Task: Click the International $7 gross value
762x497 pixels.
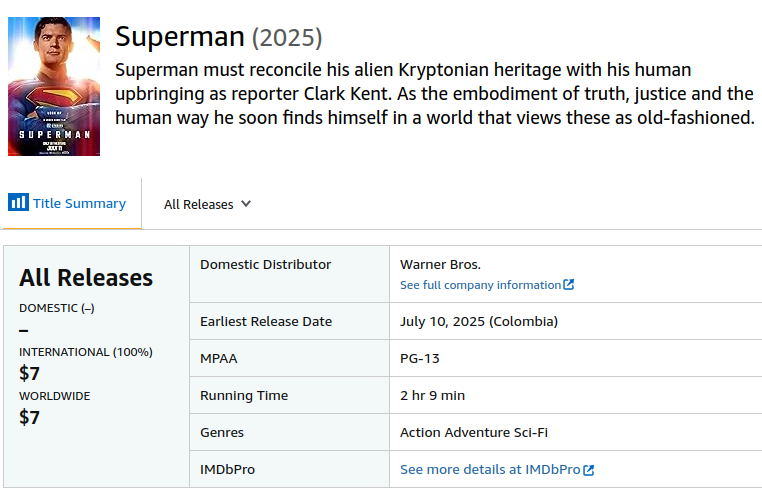Action: tap(30, 373)
